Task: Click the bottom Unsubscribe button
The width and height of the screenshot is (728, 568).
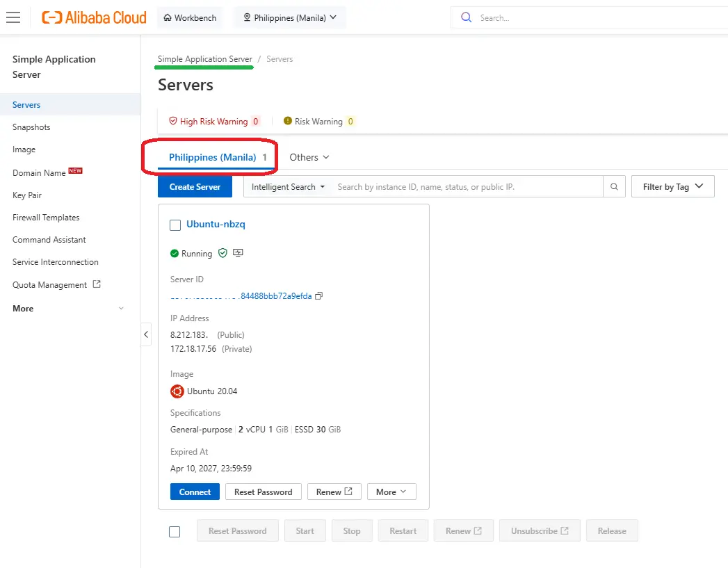Action: point(540,531)
